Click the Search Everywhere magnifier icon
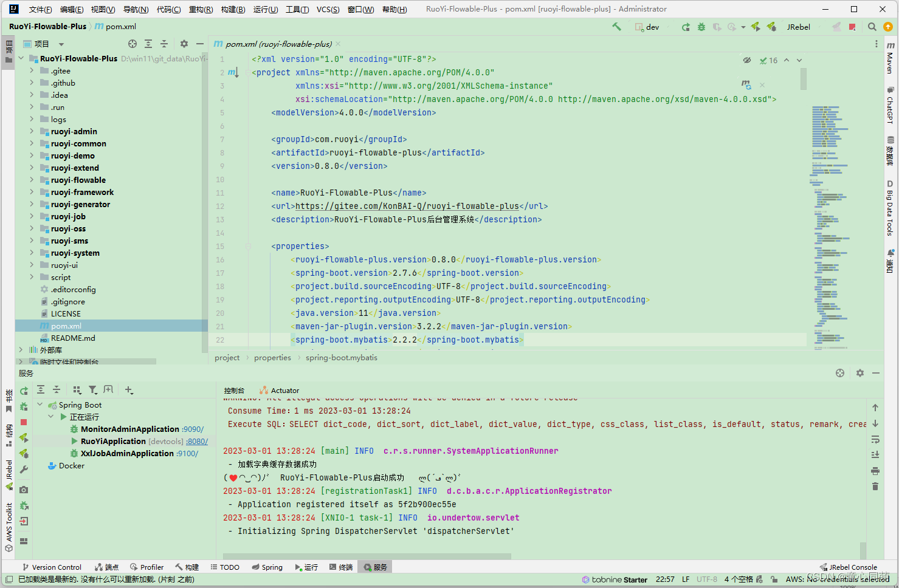This screenshot has height=588, width=899. coord(872,27)
